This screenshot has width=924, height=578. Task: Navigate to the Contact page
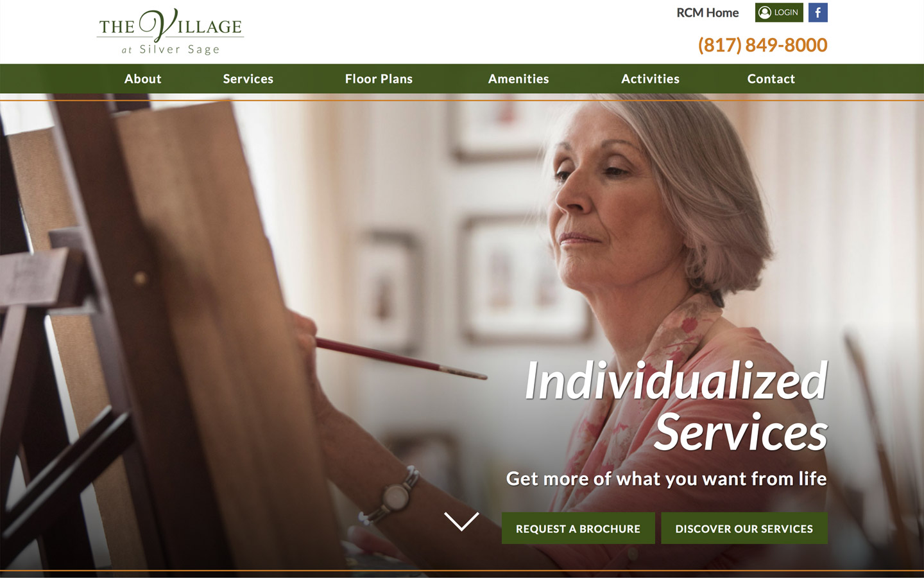coord(771,79)
